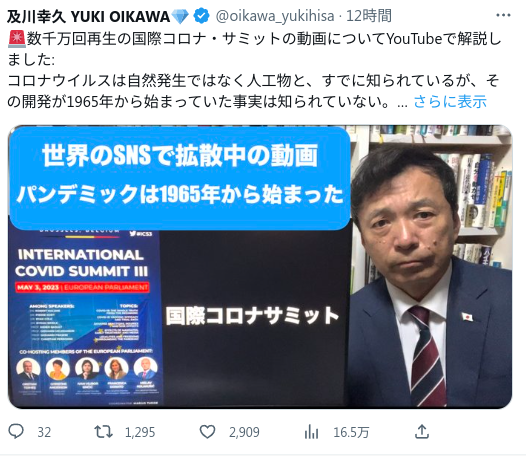The image size is (526, 456).
Task: Open the three-dot more options menu
Action: click(503, 15)
